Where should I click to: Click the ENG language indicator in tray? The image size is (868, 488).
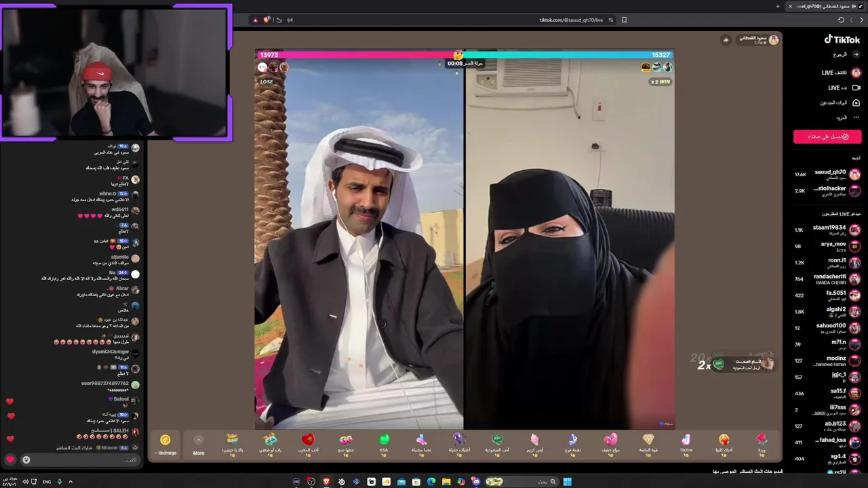click(x=47, y=482)
